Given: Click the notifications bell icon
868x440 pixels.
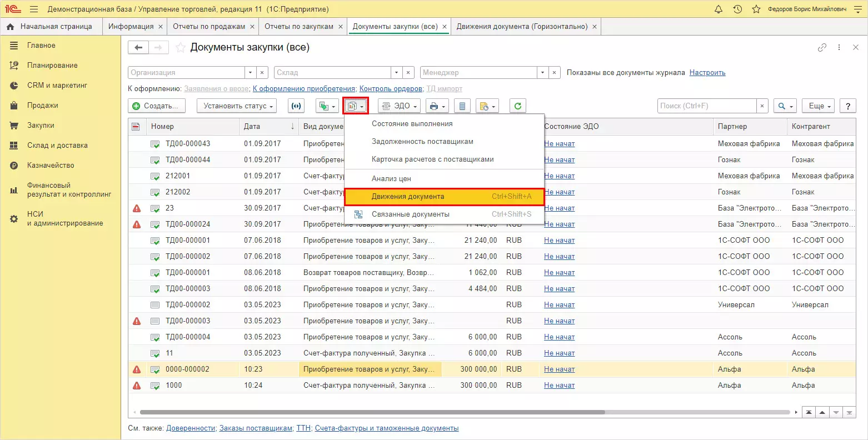Looking at the screenshot, I should click(x=719, y=9).
